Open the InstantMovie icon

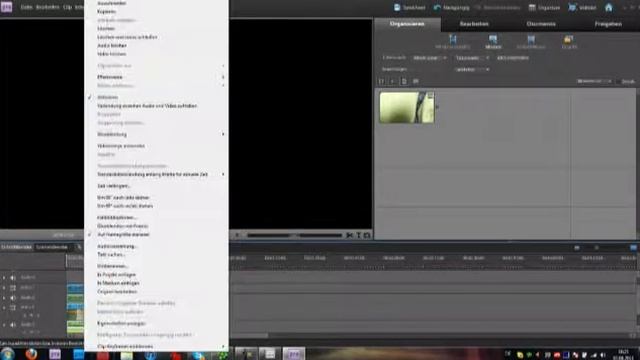[x=531, y=39]
